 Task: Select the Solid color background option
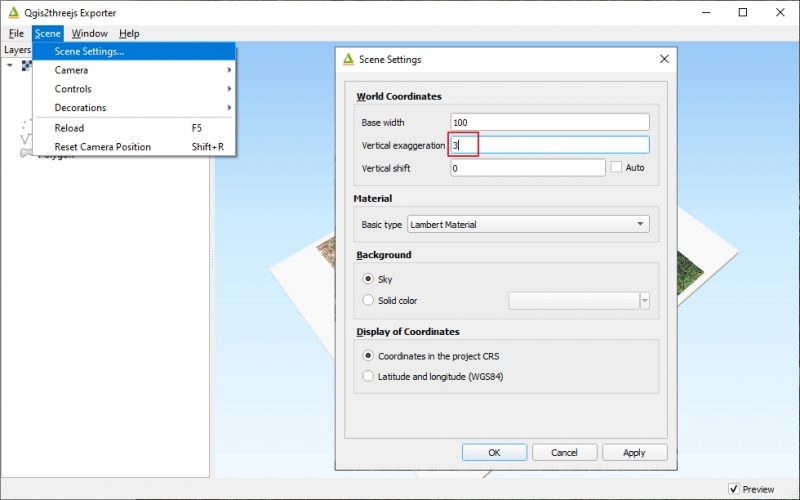point(368,301)
